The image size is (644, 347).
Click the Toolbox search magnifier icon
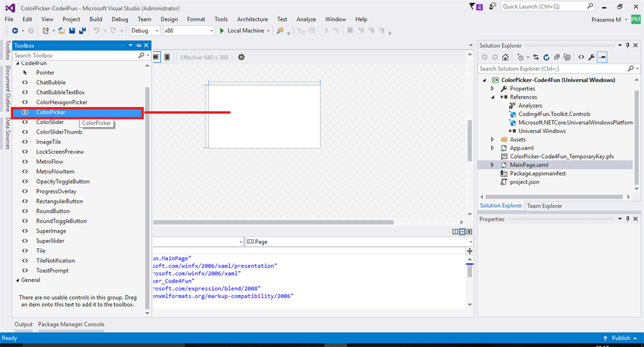pos(142,55)
